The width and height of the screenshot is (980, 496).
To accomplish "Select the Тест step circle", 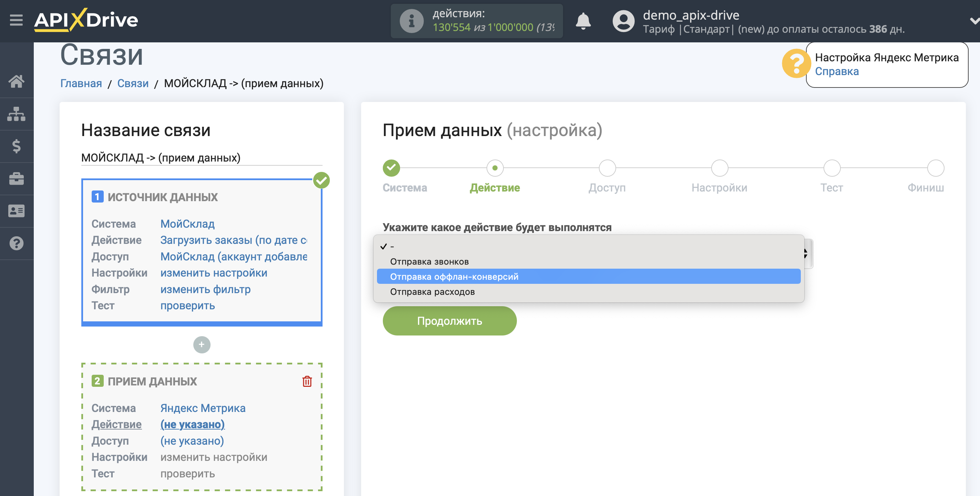I will coord(831,168).
